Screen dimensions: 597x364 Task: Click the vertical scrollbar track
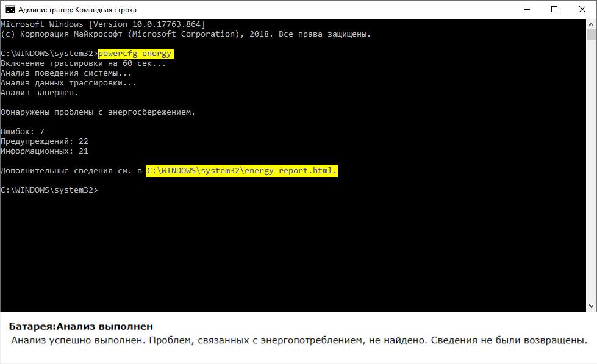coord(592,183)
